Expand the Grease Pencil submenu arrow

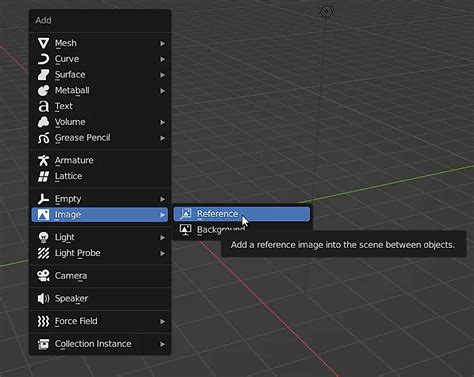(162, 138)
